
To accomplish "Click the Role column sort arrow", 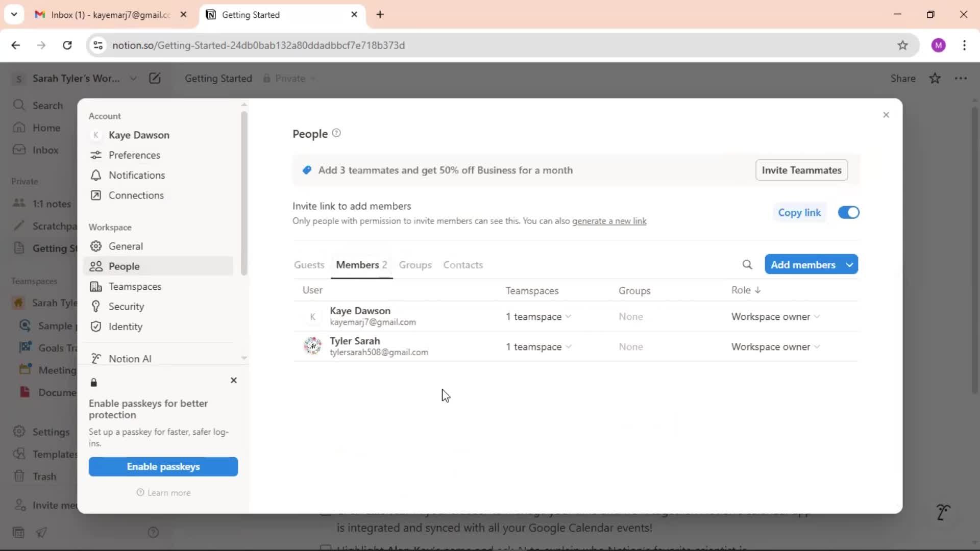I will pyautogui.click(x=758, y=290).
